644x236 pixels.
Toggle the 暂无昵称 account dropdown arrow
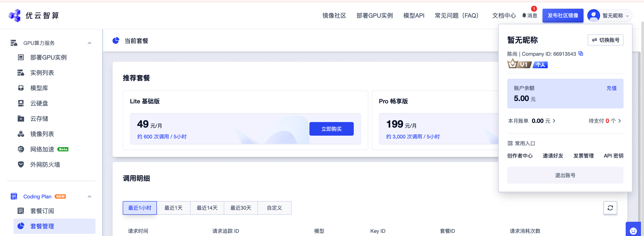[x=627, y=16]
